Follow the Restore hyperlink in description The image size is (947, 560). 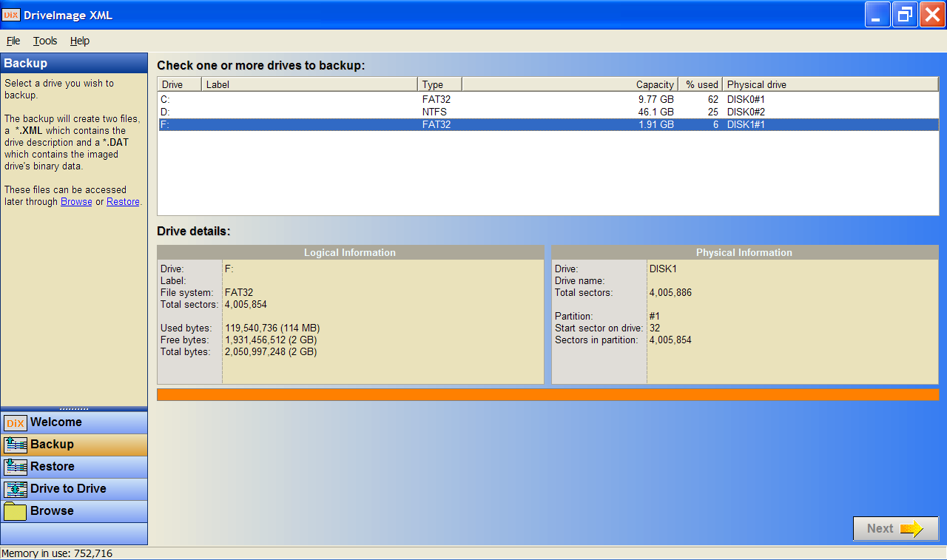123,201
